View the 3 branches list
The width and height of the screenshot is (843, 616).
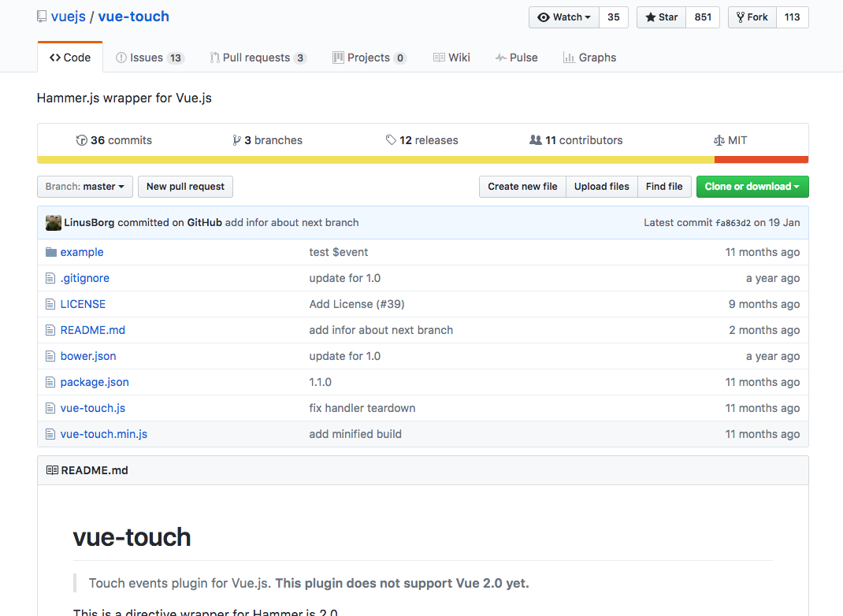pyautogui.click(x=267, y=140)
